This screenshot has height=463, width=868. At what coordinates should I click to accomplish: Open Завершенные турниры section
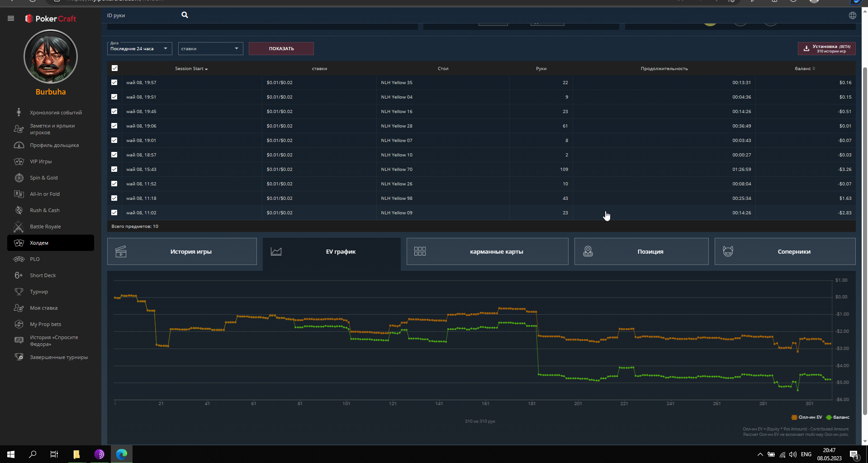[x=51, y=357]
